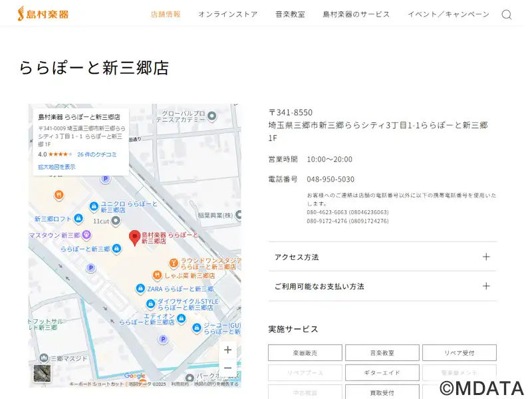532x399 pixels.
Task: Select the ラウンドワンスタジアム orange pin
Action: (x=174, y=263)
